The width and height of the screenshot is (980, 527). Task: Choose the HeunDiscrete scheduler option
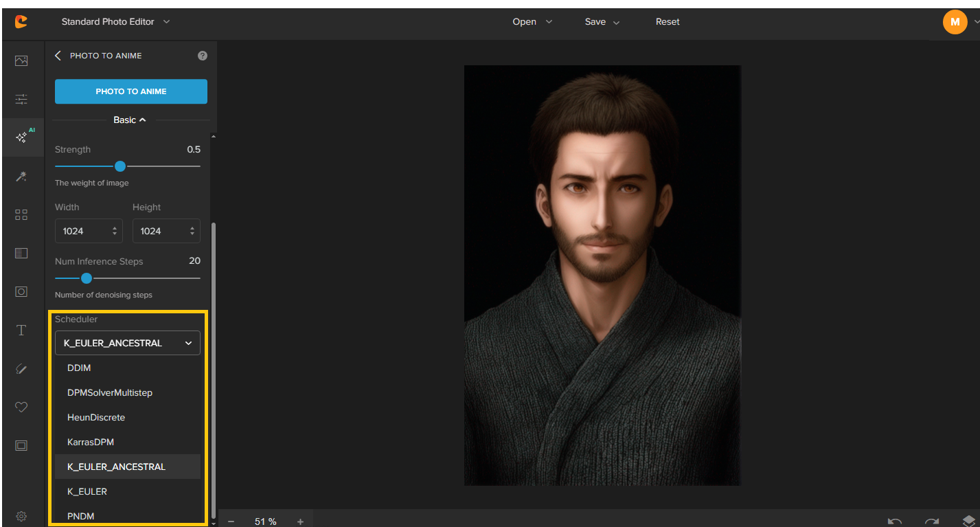pyautogui.click(x=96, y=418)
